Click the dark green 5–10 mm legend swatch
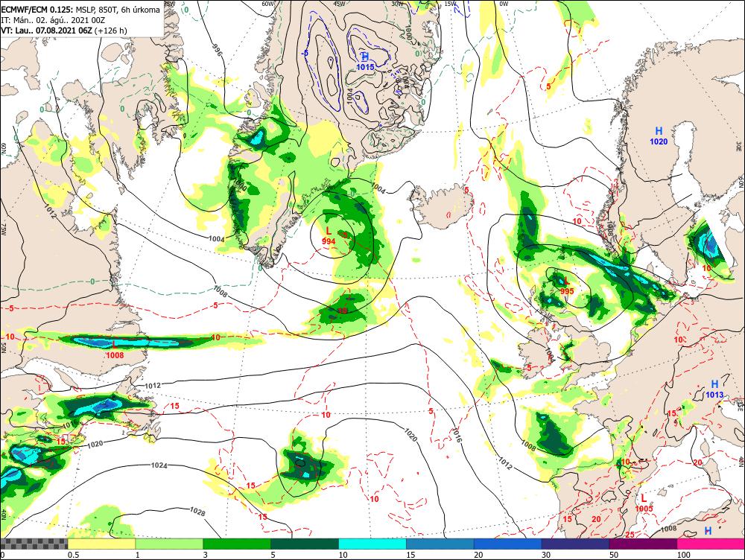The image size is (745, 560). 305,544
